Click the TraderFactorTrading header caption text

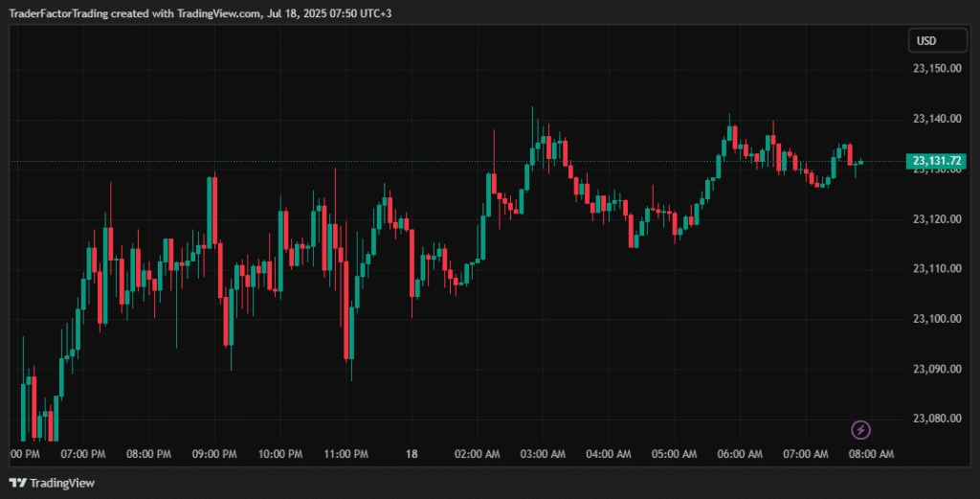(201, 13)
